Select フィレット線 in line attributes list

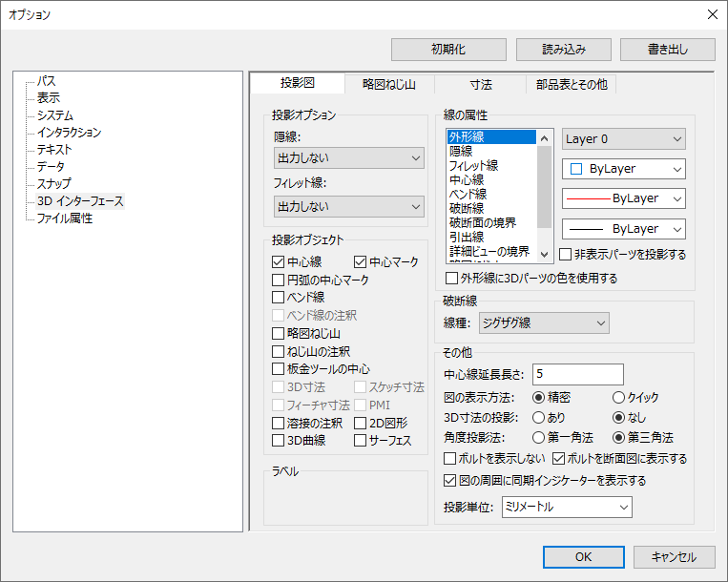(x=491, y=166)
